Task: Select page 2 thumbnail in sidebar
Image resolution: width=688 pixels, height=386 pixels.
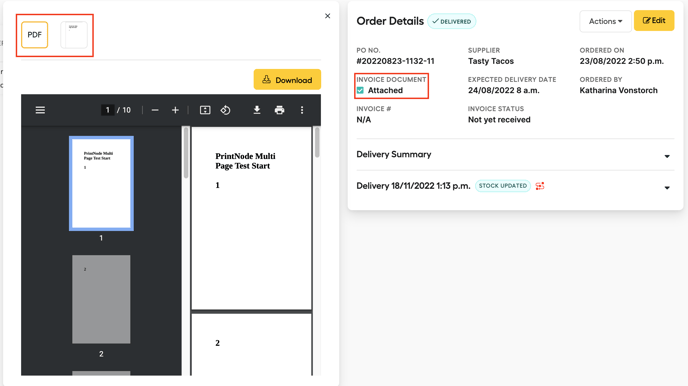Action: coord(101,299)
